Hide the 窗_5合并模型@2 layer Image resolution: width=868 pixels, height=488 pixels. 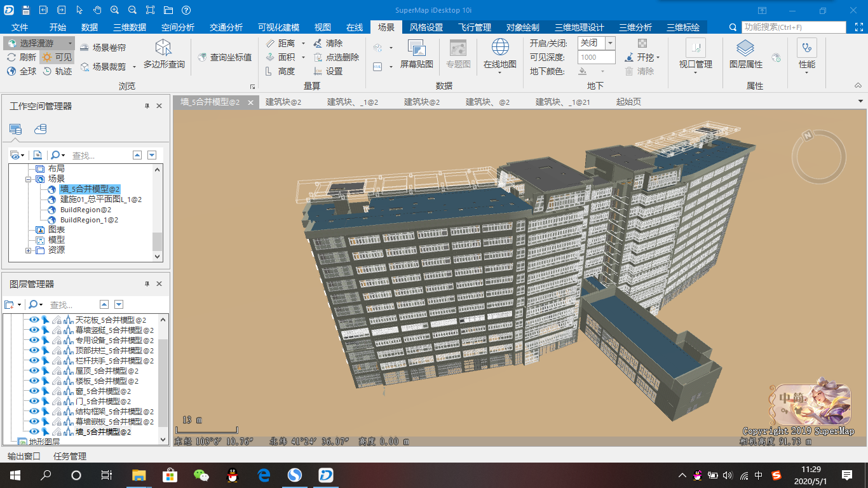tap(34, 391)
